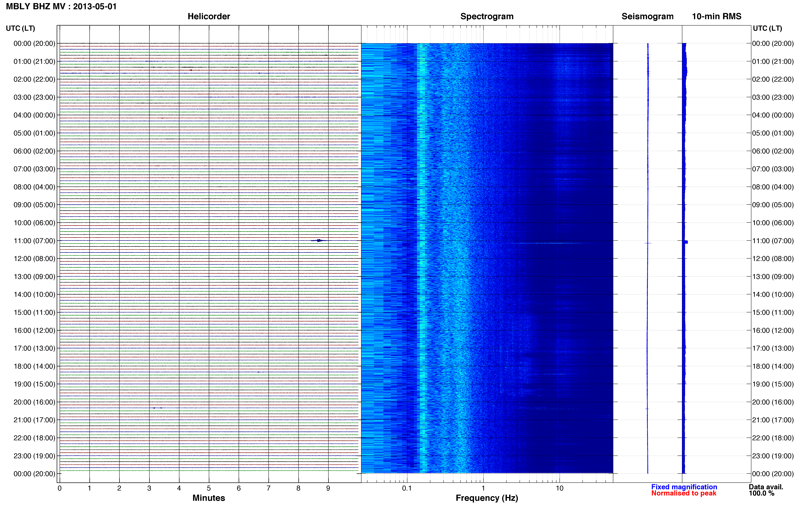Click the 'Seismogram' panel heading
Image resolution: width=812 pixels, height=508 pixels.
(x=648, y=16)
